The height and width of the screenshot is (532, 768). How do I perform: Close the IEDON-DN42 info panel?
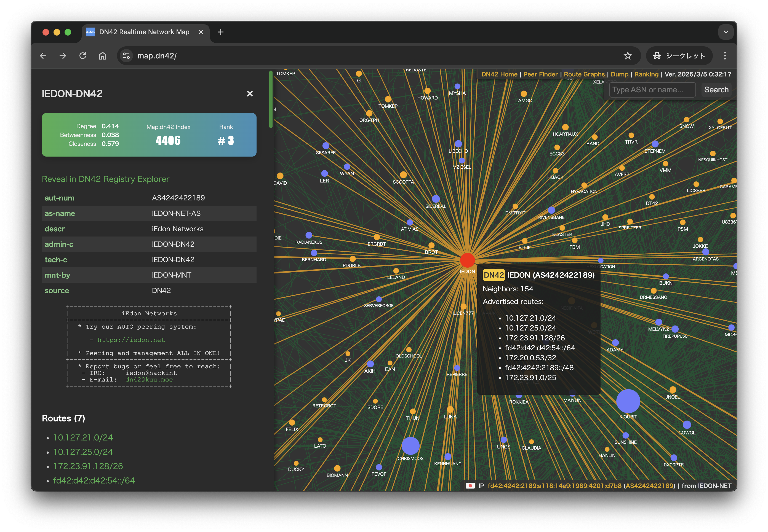250,94
